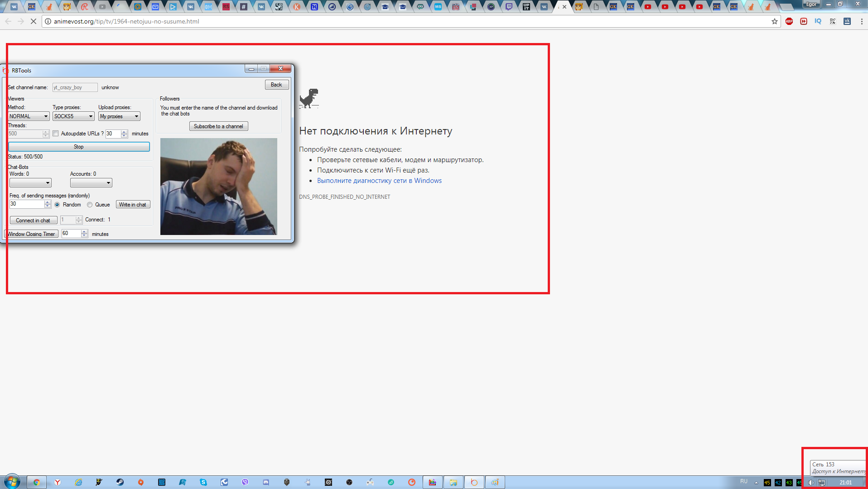Viewport: 868px width, 489px height.
Task: Expand the Upload proxies dropdown
Action: [x=119, y=116]
